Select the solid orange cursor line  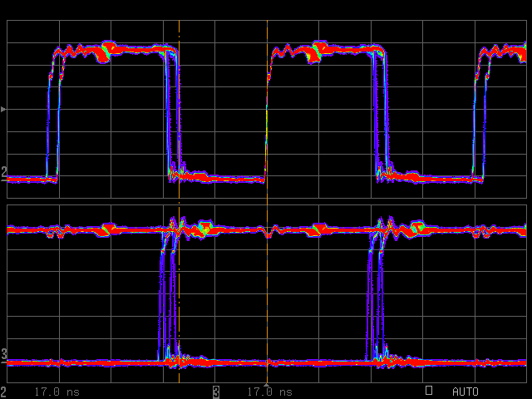[267, 201]
